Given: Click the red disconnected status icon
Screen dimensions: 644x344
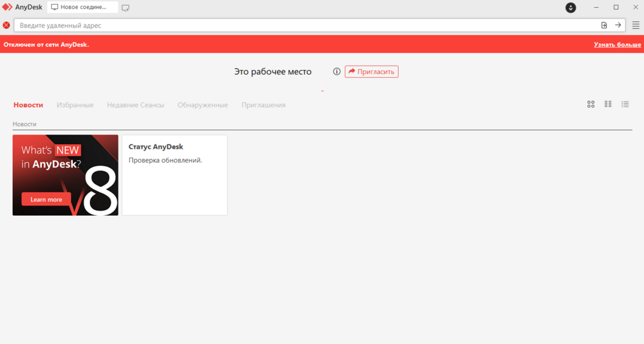Looking at the screenshot, I should pyautogui.click(x=6, y=25).
